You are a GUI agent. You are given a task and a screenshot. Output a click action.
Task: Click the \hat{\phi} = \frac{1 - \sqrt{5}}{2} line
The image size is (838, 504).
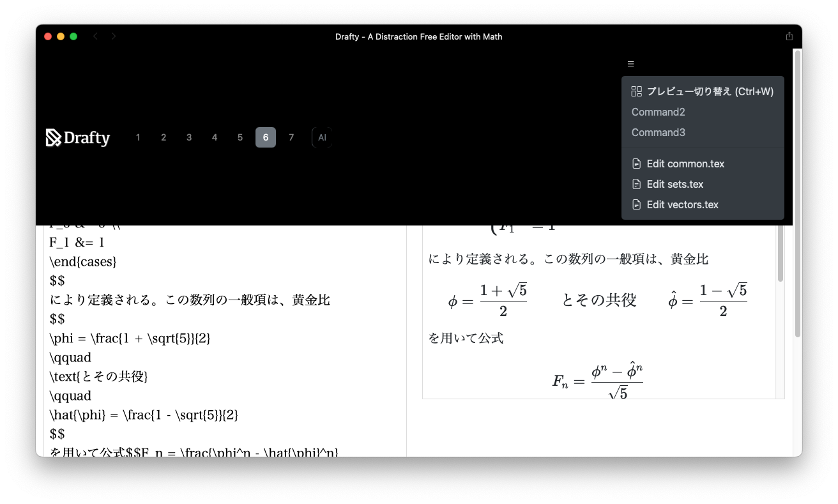tap(144, 415)
